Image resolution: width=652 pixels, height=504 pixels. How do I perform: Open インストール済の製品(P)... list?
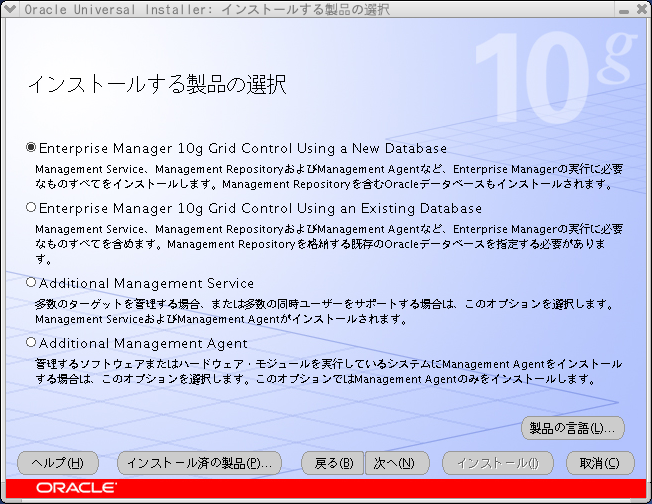pos(200,463)
